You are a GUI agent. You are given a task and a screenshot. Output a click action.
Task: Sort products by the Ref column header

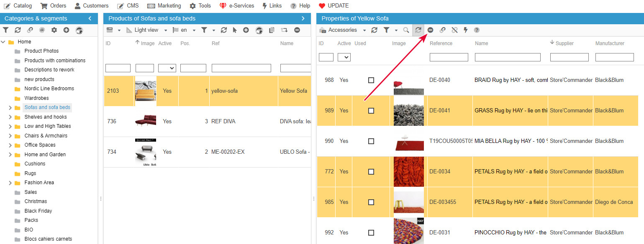pyautogui.click(x=216, y=43)
